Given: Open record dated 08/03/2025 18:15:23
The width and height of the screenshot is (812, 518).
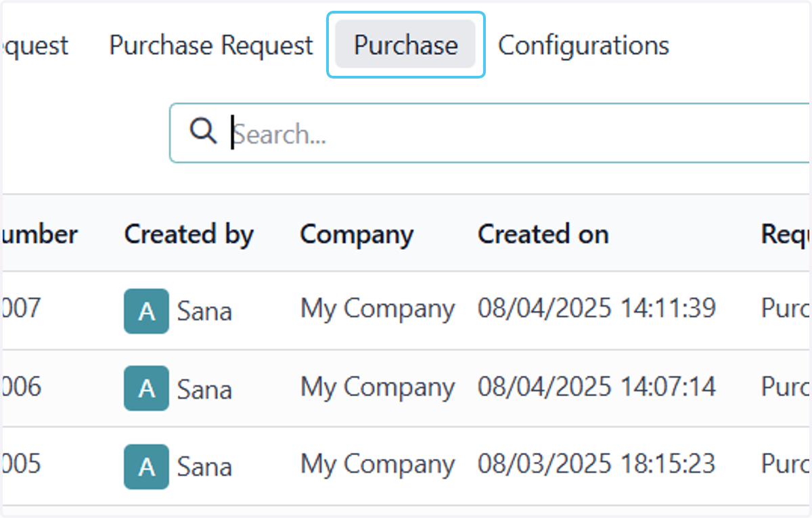Looking at the screenshot, I should pos(597,465).
